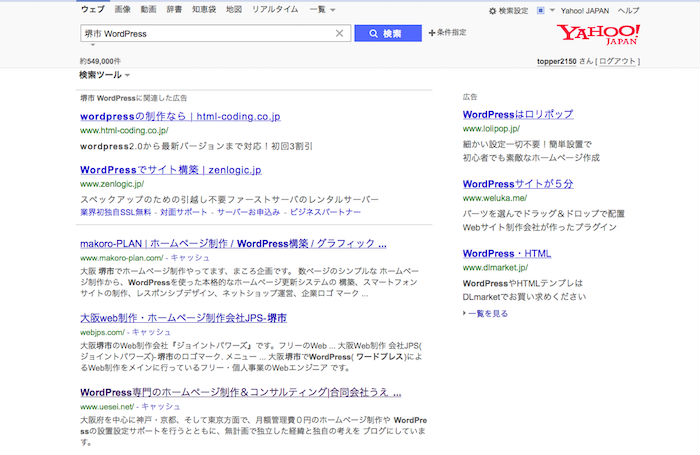The height and width of the screenshot is (455, 700).
Task: Click the www.html-coding.co.jp/ URL
Action: pyautogui.click(x=124, y=130)
